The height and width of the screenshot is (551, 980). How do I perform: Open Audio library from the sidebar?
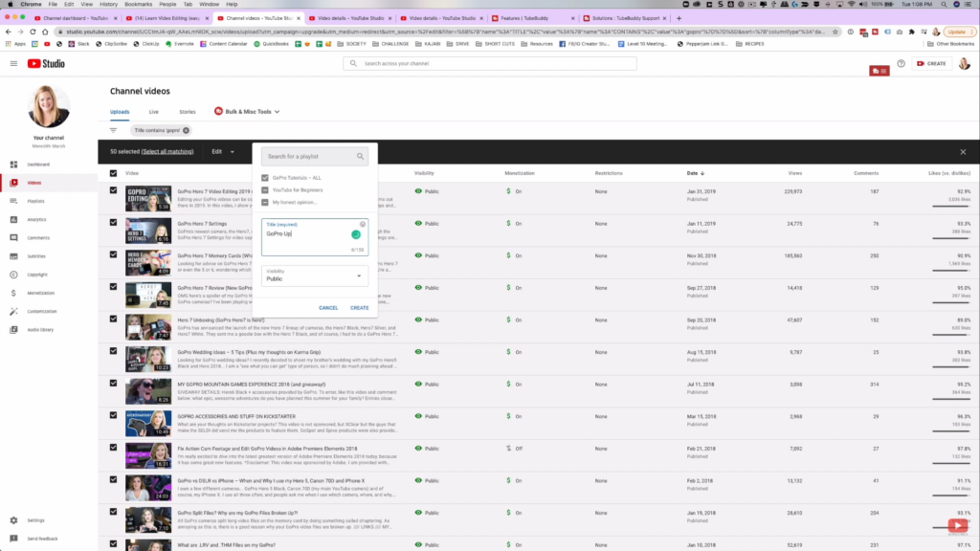click(40, 330)
